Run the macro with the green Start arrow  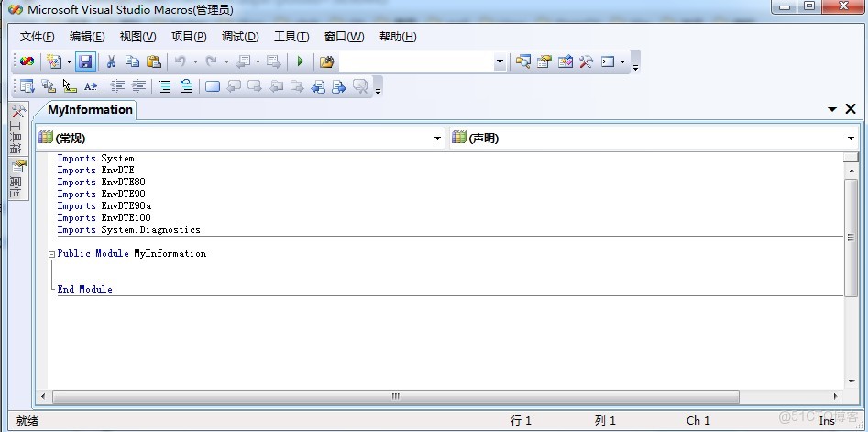point(301,61)
